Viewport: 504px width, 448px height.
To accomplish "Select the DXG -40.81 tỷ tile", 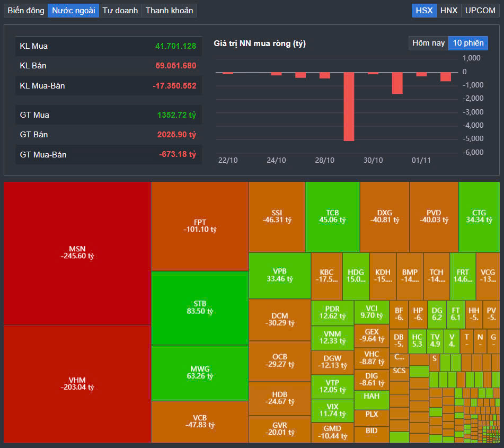I will [384, 217].
